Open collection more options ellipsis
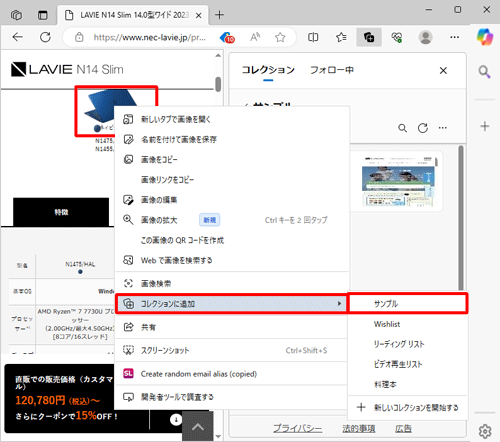500x442 pixels. 443,128
